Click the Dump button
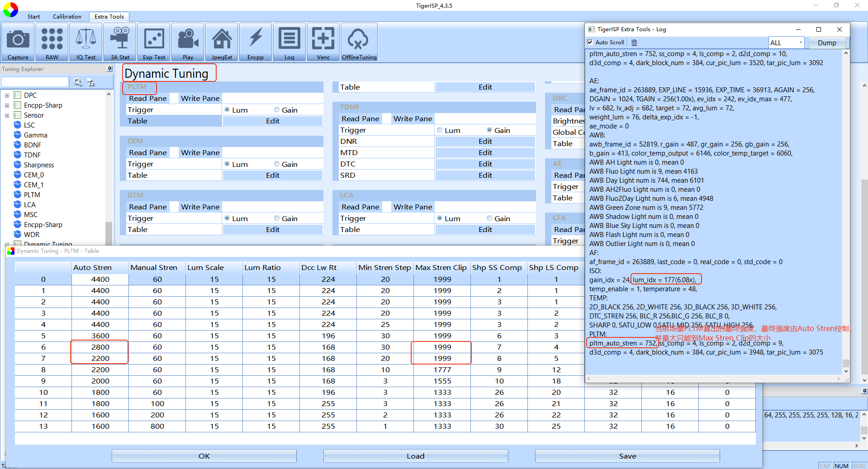 pos(826,43)
